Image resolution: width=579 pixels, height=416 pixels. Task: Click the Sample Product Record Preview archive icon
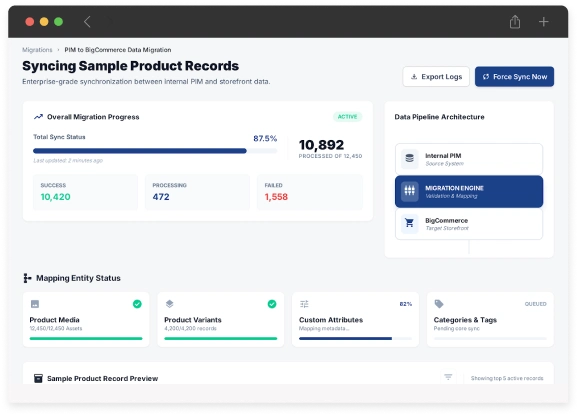point(38,378)
